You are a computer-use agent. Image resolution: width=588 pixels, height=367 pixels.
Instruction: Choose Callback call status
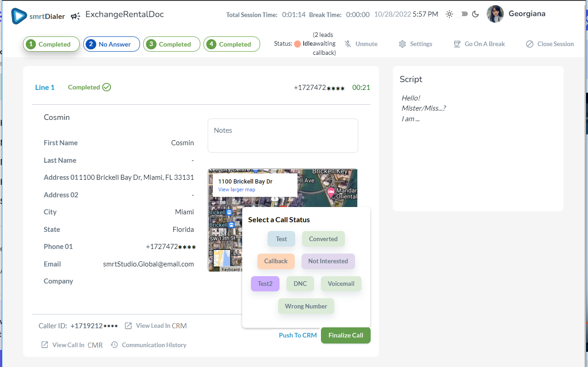click(x=276, y=261)
